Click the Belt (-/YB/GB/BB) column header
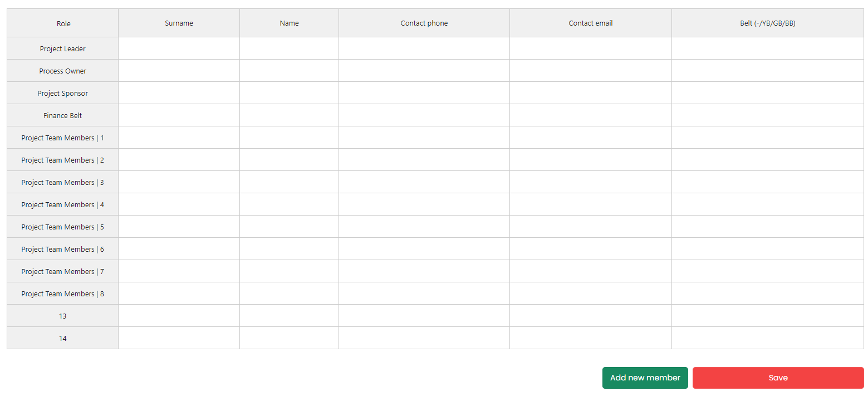The height and width of the screenshot is (396, 868). (768, 23)
